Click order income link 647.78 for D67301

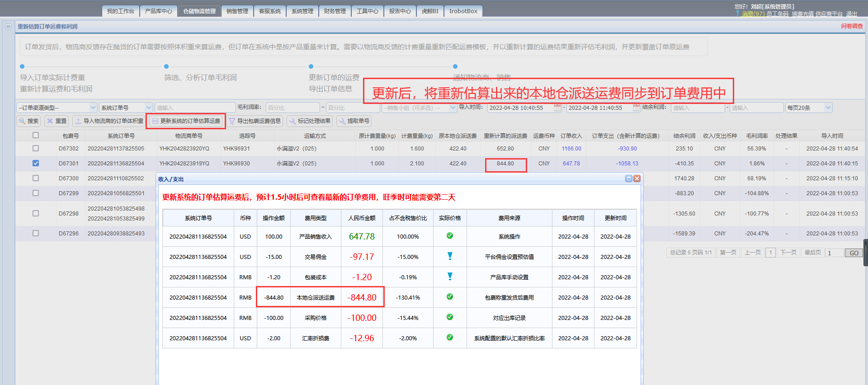click(571, 164)
